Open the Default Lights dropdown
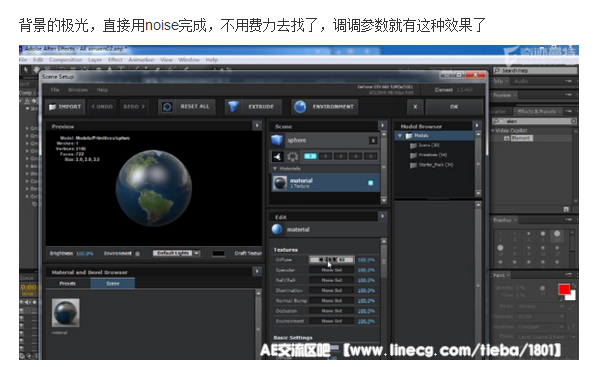Image resolution: width=596 pixels, height=367 pixels. point(176,253)
